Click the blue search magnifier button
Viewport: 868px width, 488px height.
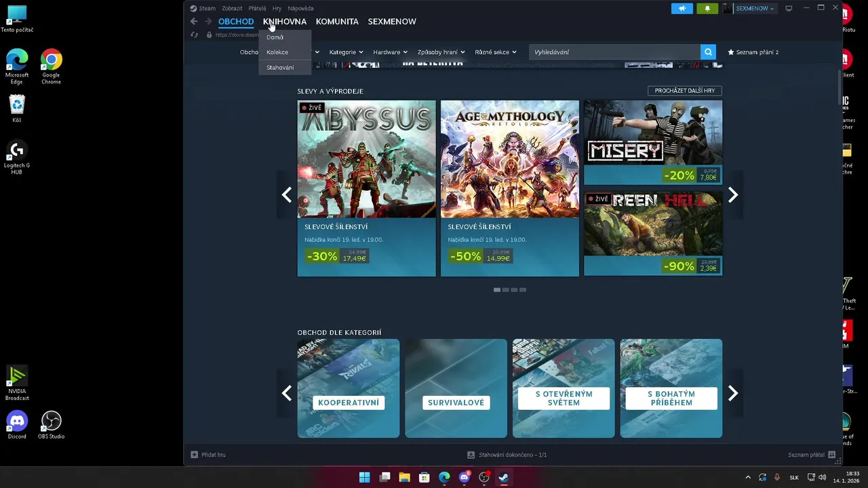tap(709, 52)
